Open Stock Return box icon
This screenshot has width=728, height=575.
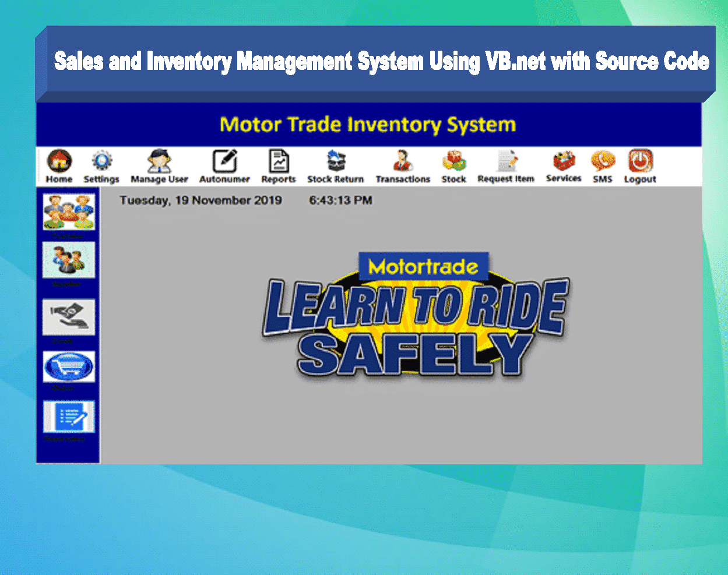pyautogui.click(x=336, y=161)
